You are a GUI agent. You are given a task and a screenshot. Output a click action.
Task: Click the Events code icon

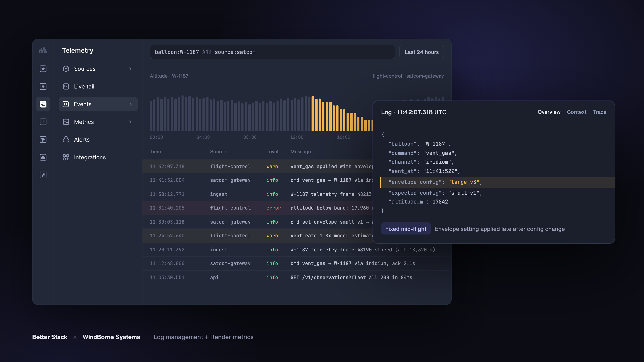click(x=66, y=104)
